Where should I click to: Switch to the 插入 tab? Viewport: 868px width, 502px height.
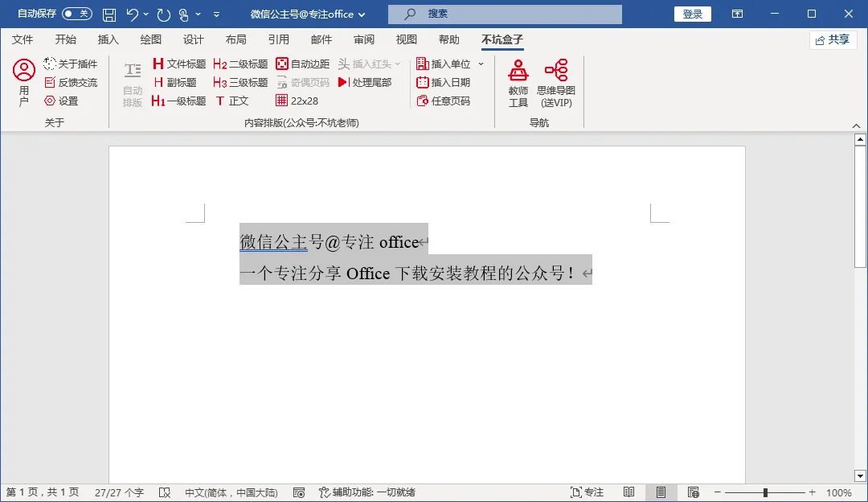[108, 39]
